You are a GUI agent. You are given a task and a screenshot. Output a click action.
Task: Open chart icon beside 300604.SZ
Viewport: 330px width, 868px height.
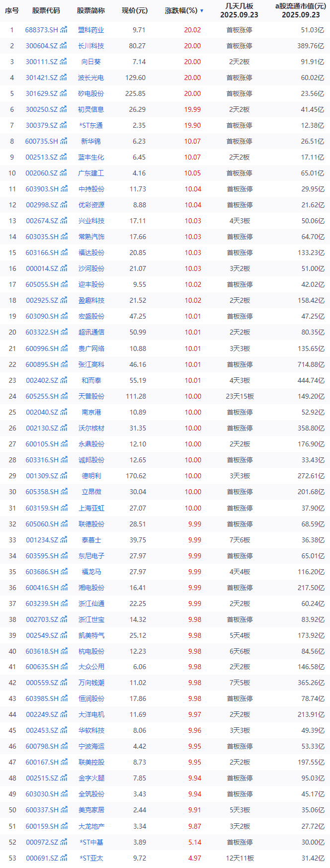63,46
